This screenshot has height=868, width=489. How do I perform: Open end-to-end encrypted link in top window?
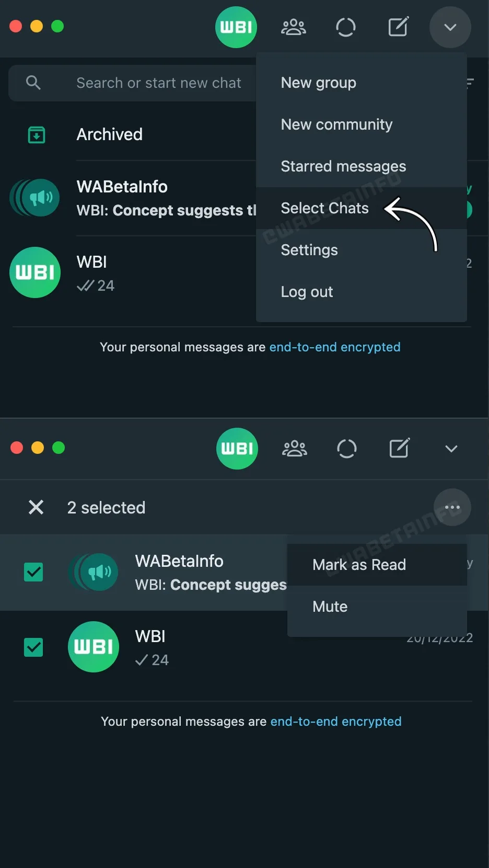(x=335, y=347)
